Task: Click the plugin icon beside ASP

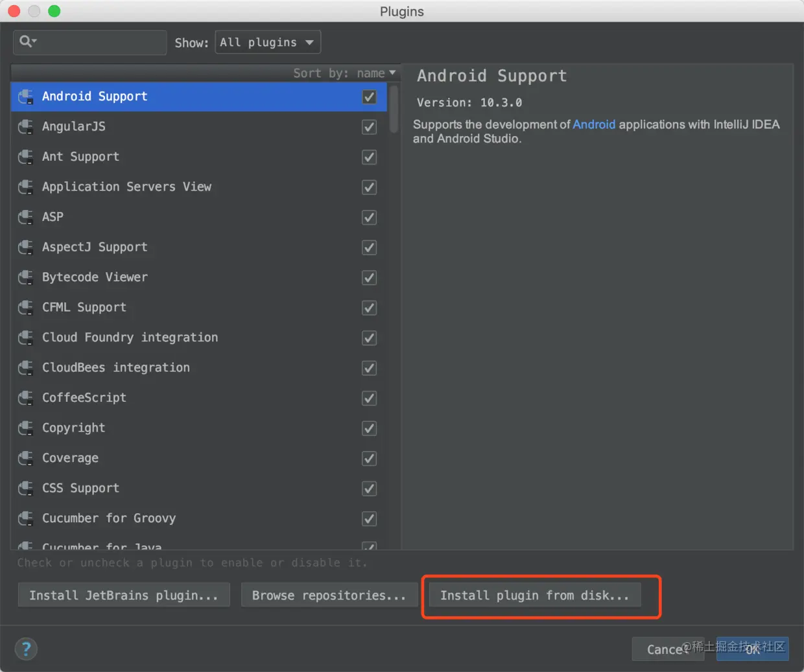Action: [x=26, y=217]
